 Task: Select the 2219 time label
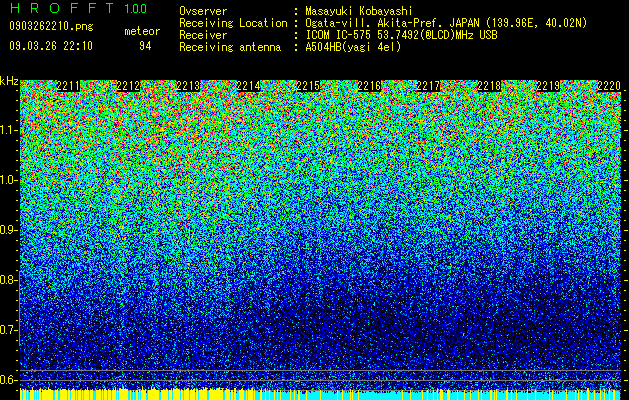pyautogui.click(x=548, y=86)
